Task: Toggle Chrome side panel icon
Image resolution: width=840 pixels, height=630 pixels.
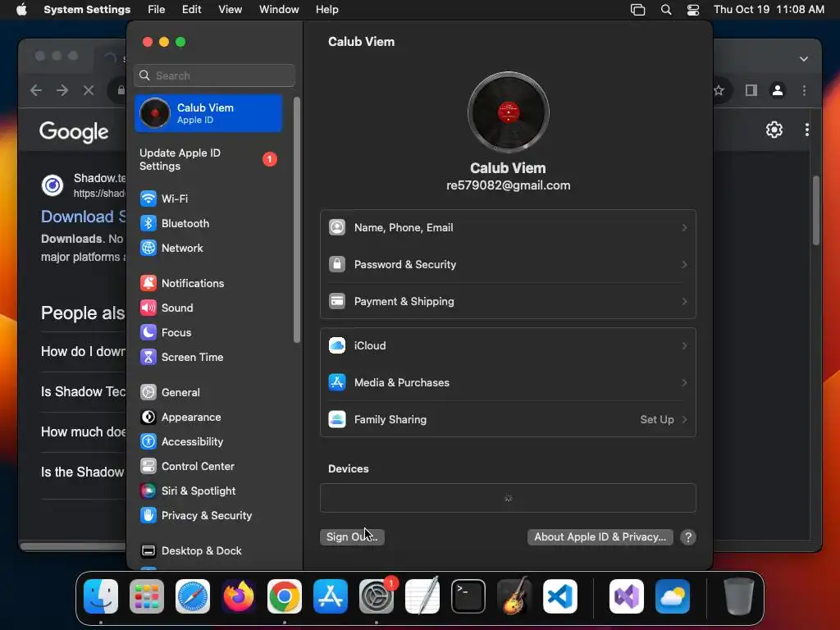Action: point(751,90)
